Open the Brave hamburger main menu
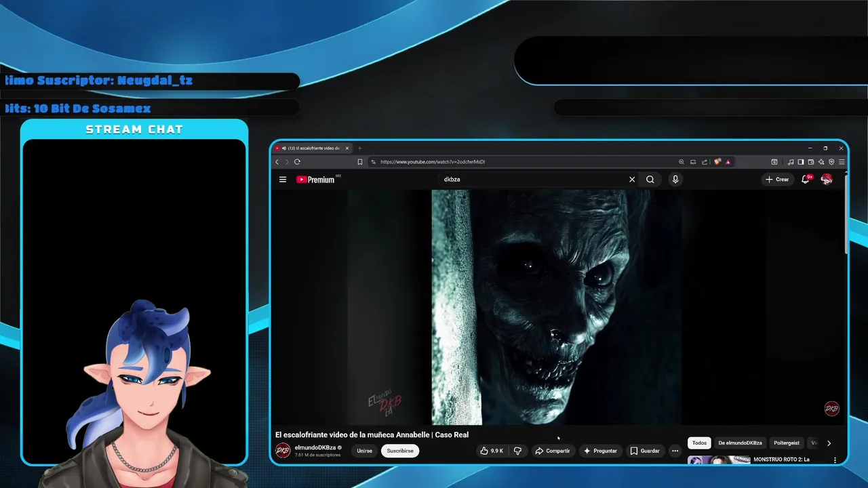This screenshot has width=868, height=488. click(x=842, y=162)
